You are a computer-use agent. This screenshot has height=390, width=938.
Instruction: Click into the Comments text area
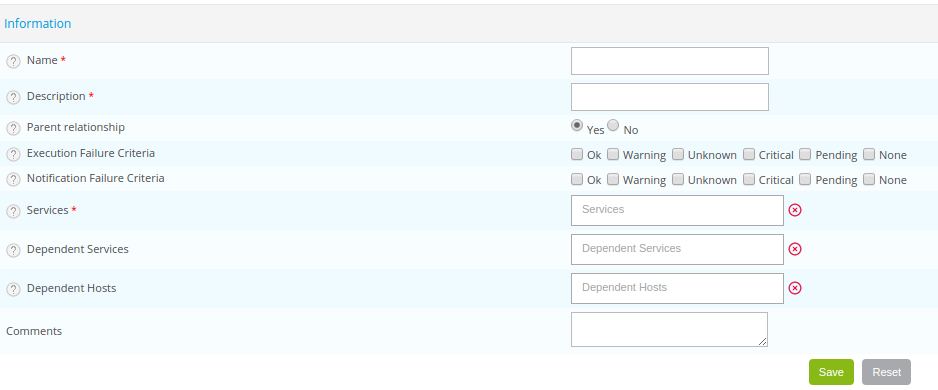(669, 330)
